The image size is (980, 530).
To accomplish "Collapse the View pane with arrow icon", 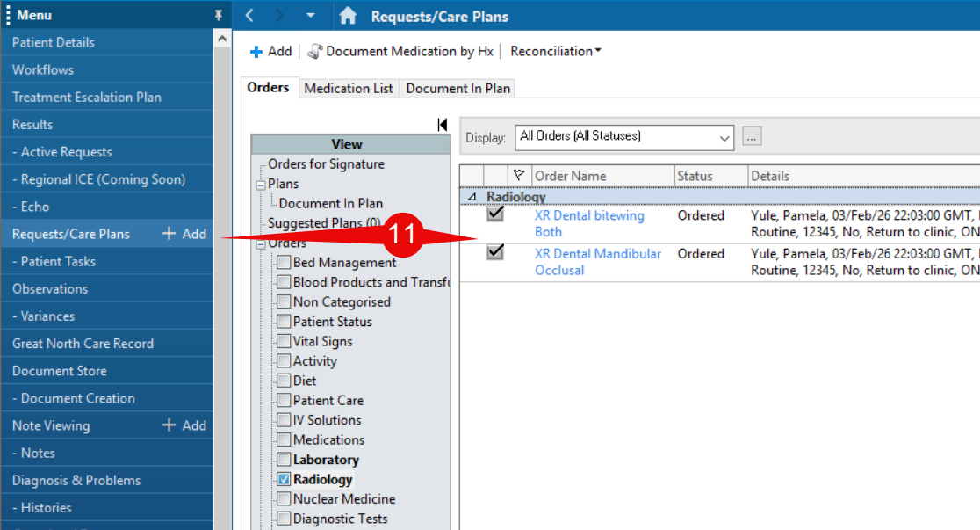I will coord(443,125).
